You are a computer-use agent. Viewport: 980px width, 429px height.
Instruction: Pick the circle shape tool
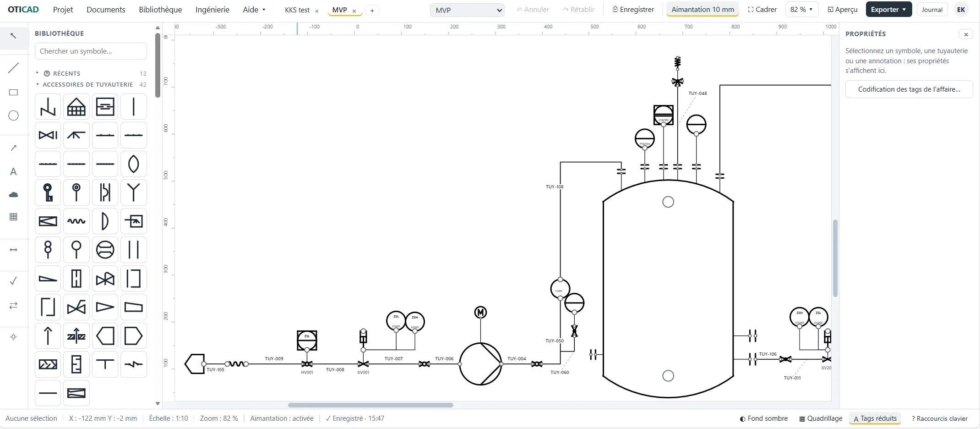(14, 115)
